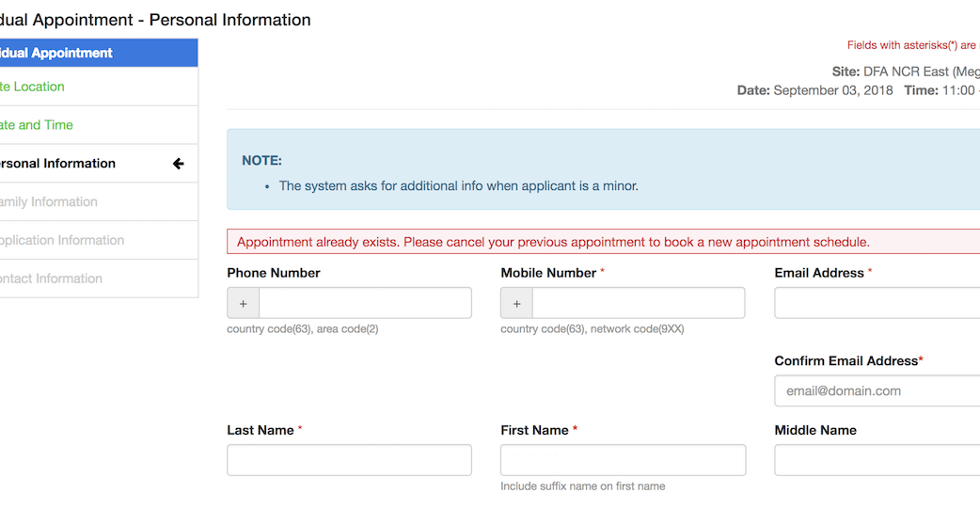This screenshot has width=980, height=509.
Task: Focus the Last Name text box
Action: tap(349, 460)
